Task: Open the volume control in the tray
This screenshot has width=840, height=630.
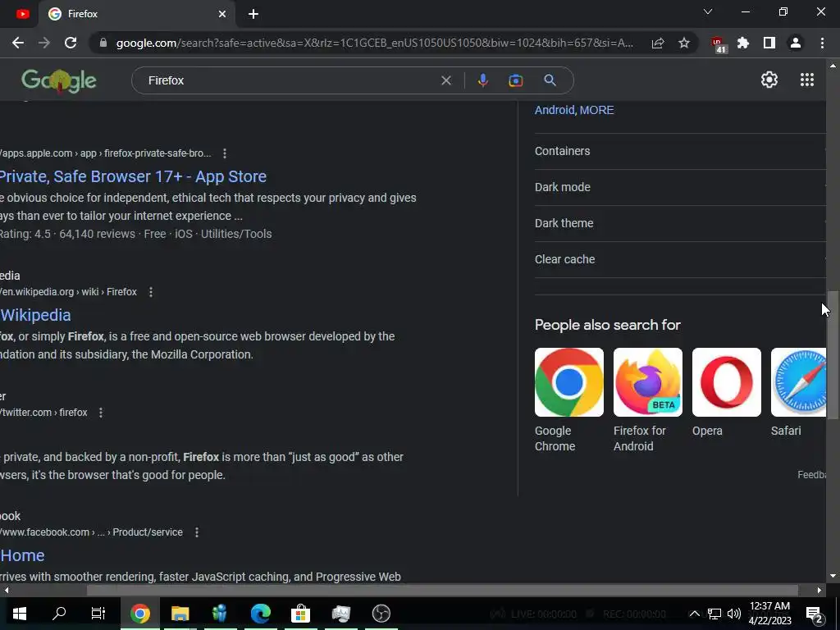Action: [734, 614]
